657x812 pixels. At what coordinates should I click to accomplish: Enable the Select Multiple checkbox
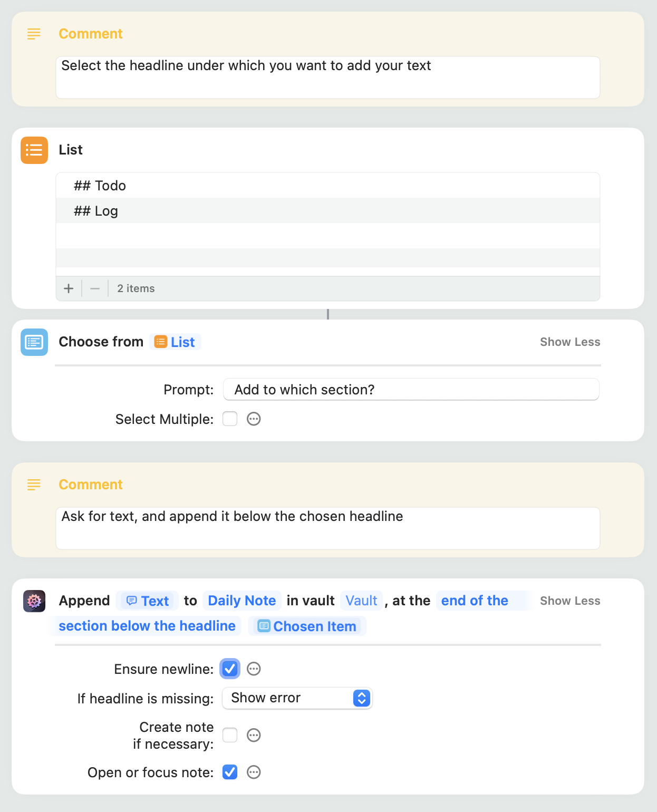click(230, 419)
